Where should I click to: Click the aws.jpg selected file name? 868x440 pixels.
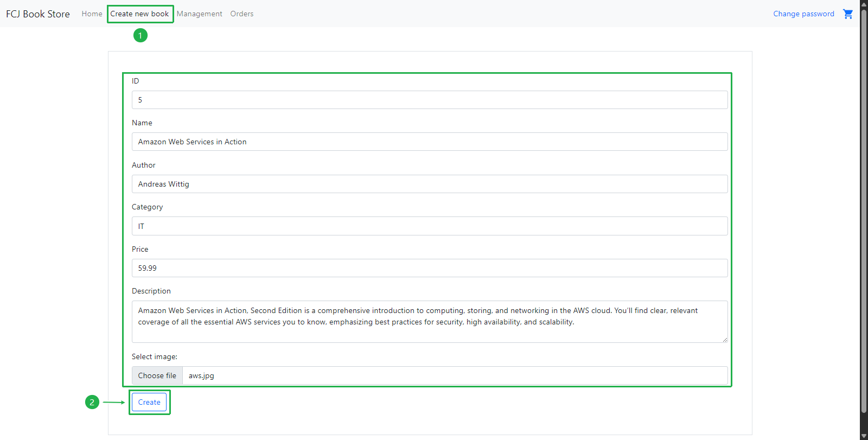pos(201,375)
